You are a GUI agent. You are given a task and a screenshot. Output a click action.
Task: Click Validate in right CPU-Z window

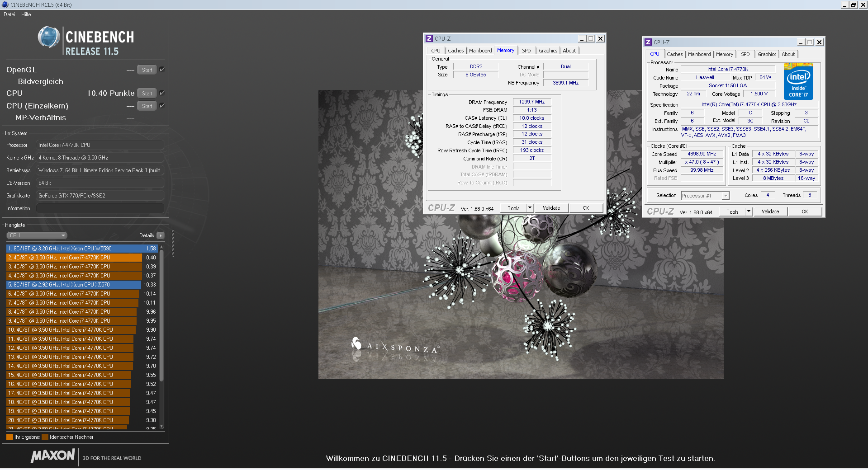770,212
